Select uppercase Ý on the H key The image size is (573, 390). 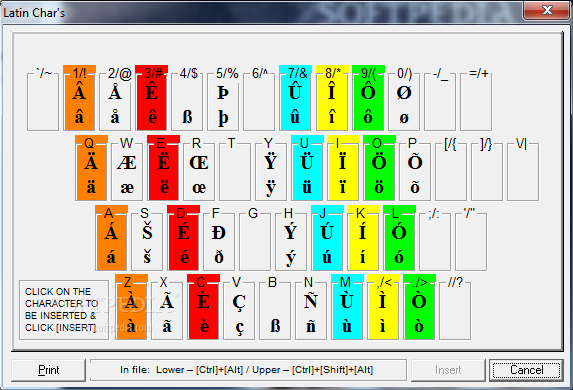click(x=291, y=232)
